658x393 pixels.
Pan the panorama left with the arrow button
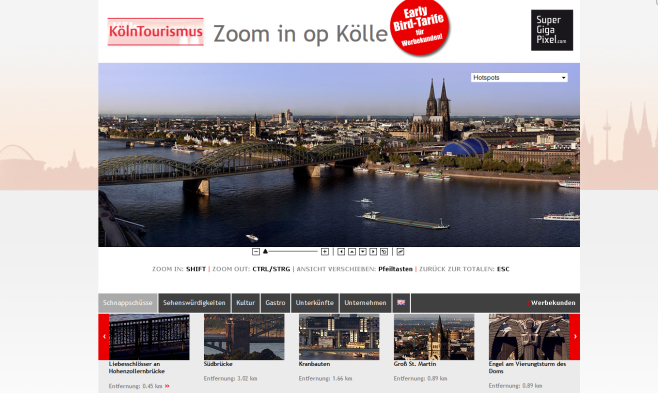pos(341,252)
